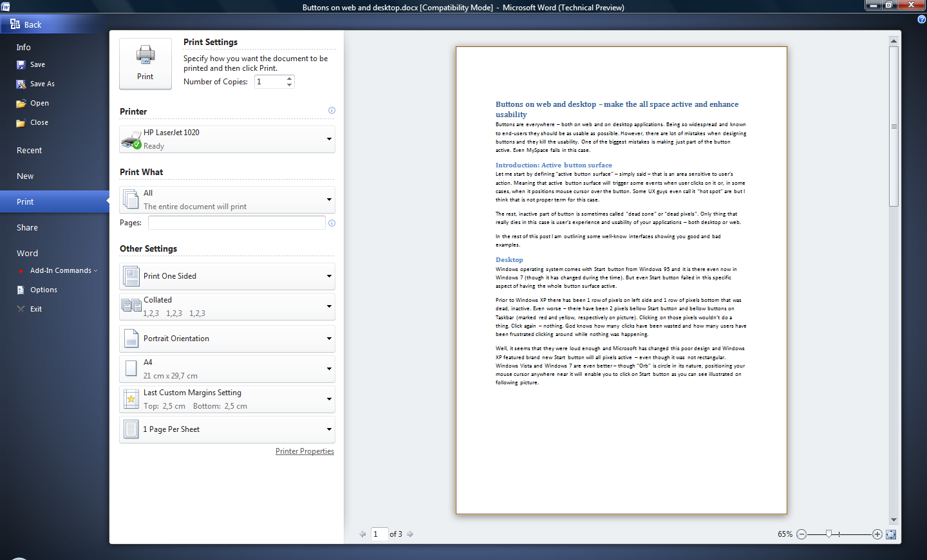927x560 pixels.
Task: Click the 1 Page Per Sheet icon
Action: click(x=131, y=429)
